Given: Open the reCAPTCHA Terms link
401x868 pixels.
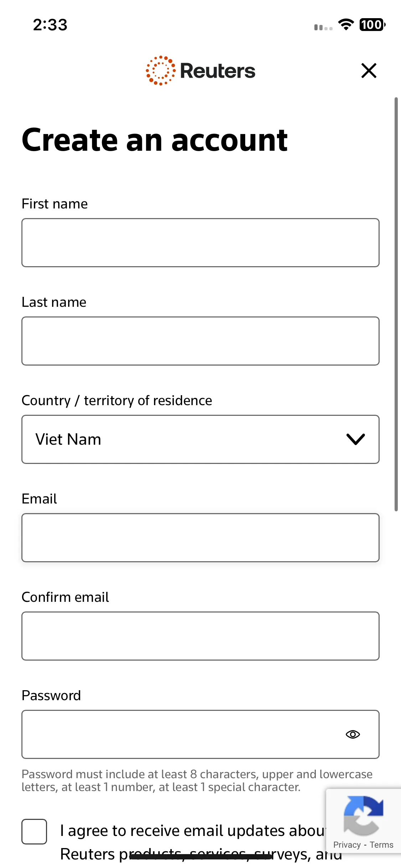Looking at the screenshot, I should pyautogui.click(x=381, y=845).
